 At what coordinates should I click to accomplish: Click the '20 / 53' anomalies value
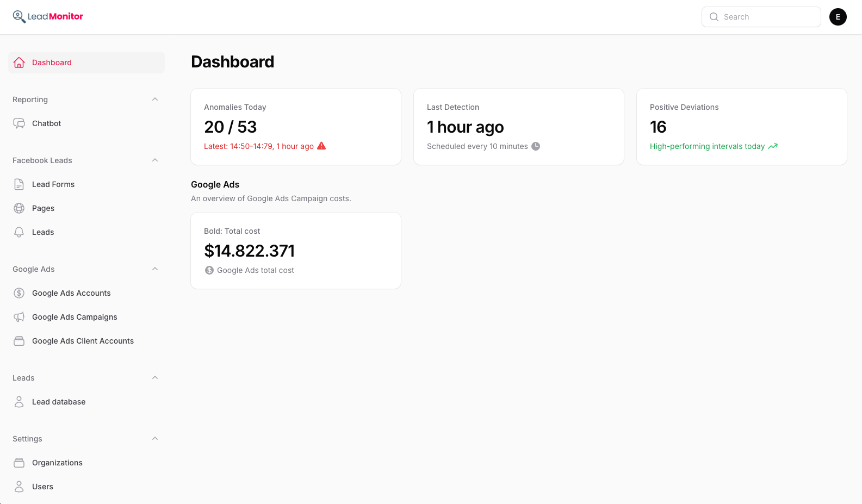(x=230, y=127)
